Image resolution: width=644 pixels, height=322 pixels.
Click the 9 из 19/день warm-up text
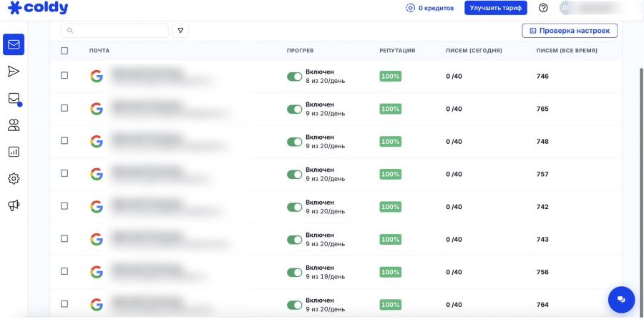point(326,277)
